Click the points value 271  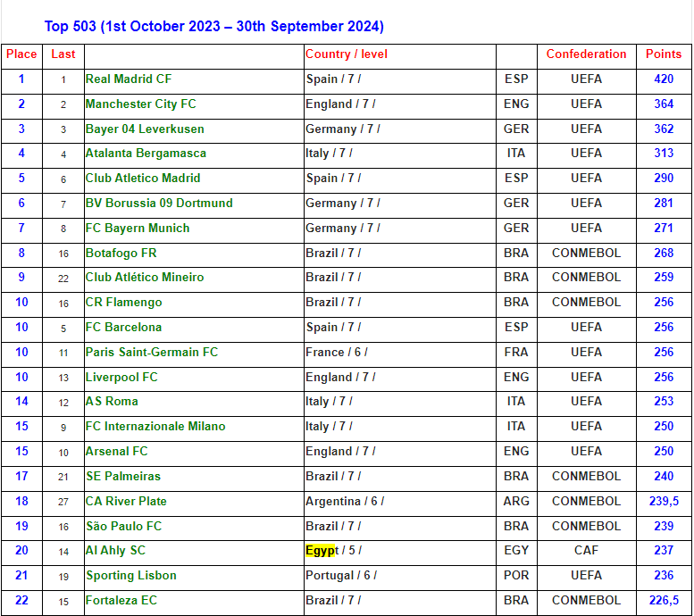tap(664, 229)
